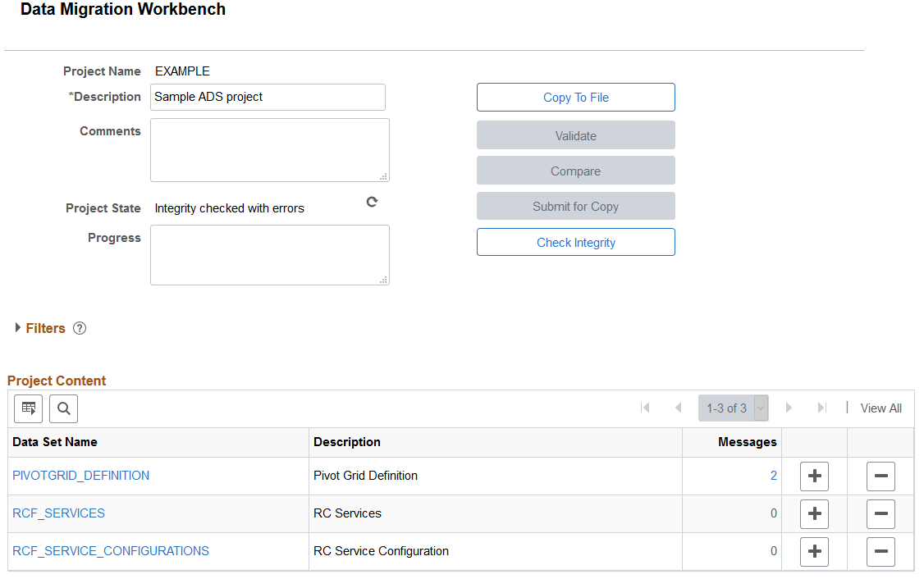This screenshot has height=579, width=924.
Task: Show all rows with View All
Action: (x=881, y=408)
